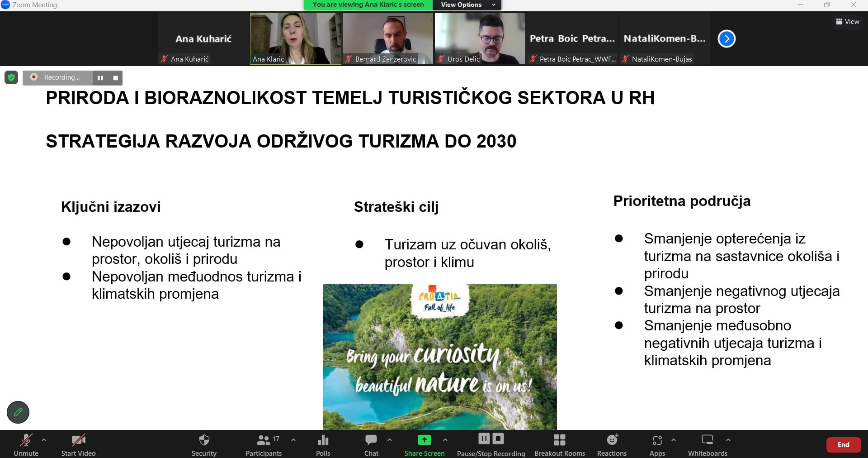This screenshot has height=458, width=868.
Task: Click the Share Screen button
Action: tap(424, 445)
